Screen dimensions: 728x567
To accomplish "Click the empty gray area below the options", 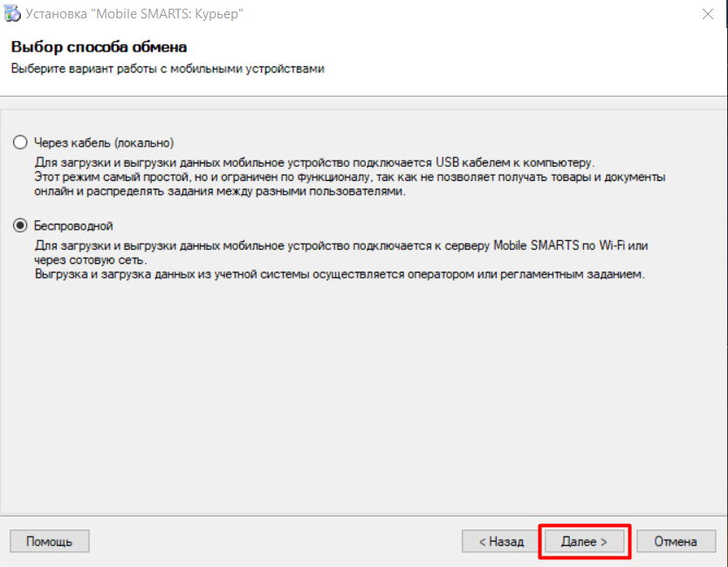I will (x=362, y=395).
